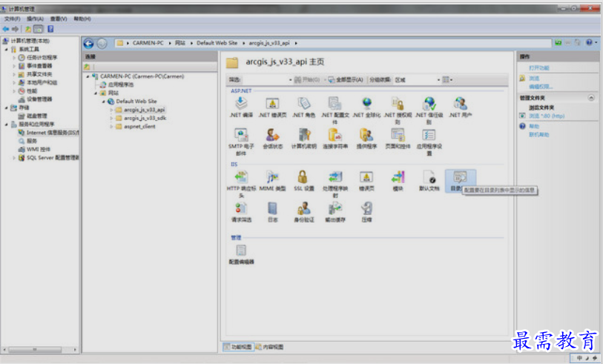Image resolution: width=603 pixels, height=364 pixels.
Task: Click the MMC toolbar up-one-level icon
Action: pos(28,29)
